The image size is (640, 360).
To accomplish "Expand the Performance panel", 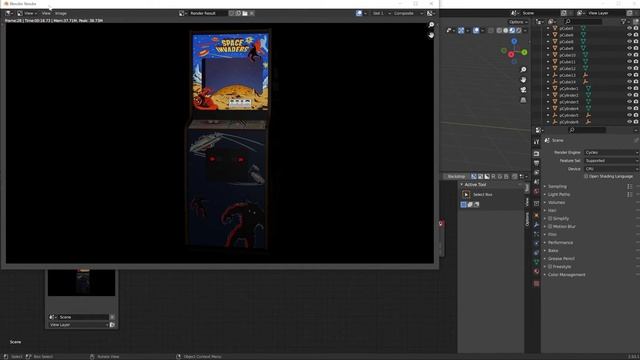I will (x=560, y=243).
